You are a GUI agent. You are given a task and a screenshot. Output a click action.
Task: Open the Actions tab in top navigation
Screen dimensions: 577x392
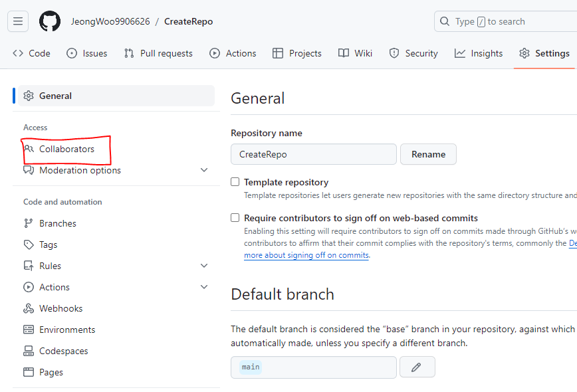coord(233,53)
